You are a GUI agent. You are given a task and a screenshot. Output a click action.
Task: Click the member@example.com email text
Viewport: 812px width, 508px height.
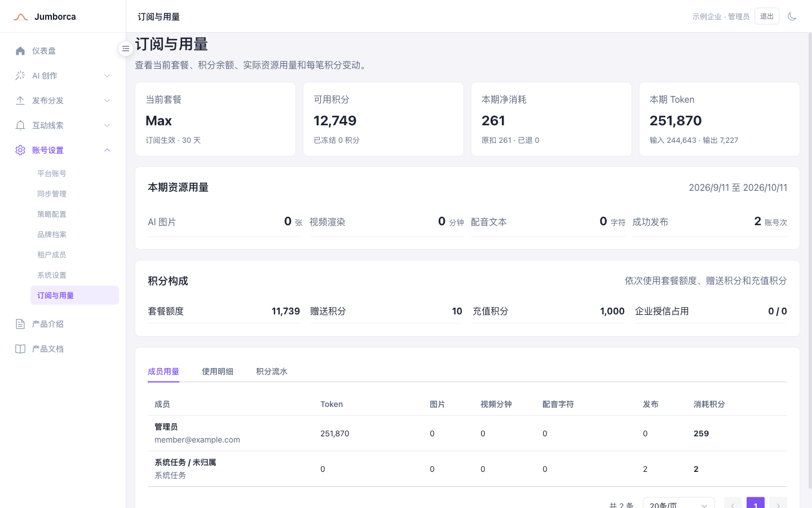tap(197, 440)
